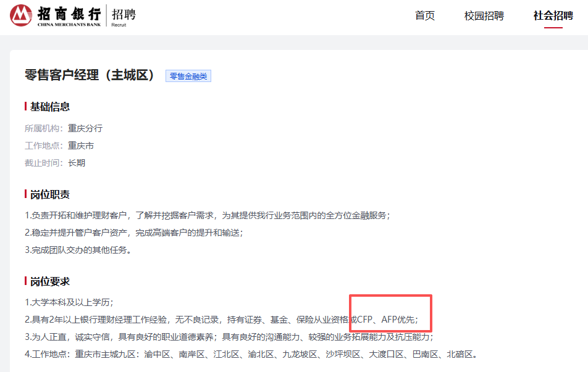Image resolution: width=588 pixels, height=372 pixels.
Task: Click the red China Merchants Bank logo icon
Action: pos(22,15)
